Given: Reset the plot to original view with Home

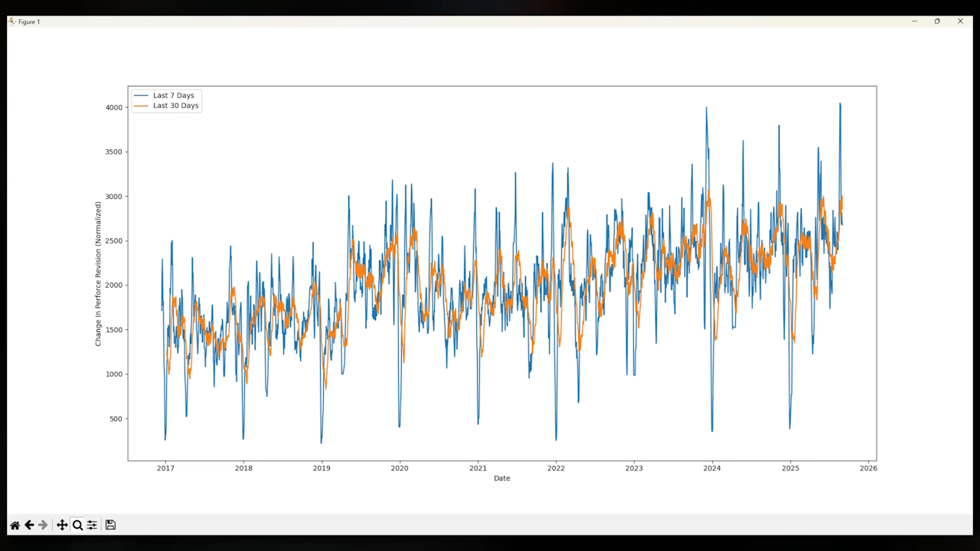Looking at the screenshot, I should (x=15, y=525).
